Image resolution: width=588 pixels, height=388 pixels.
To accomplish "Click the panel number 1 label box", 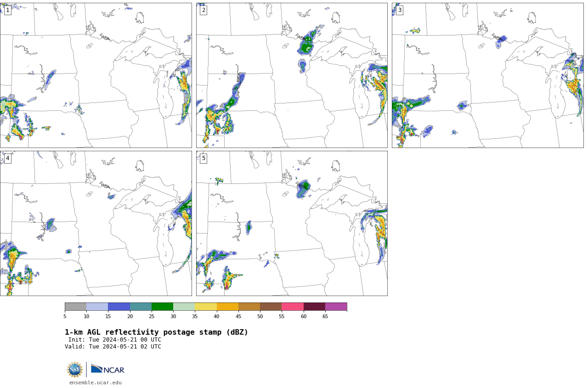I will 7,10.
